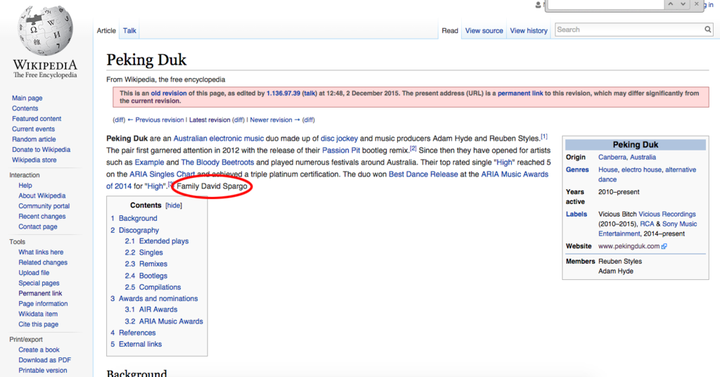720x377 pixels.
Task: Open the Help link
Action: click(x=25, y=185)
